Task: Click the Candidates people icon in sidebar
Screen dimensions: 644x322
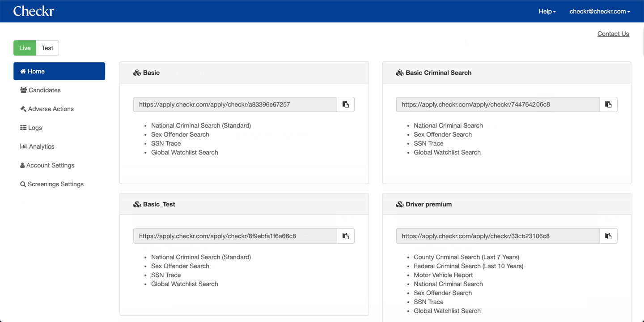Action: point(23,90)
